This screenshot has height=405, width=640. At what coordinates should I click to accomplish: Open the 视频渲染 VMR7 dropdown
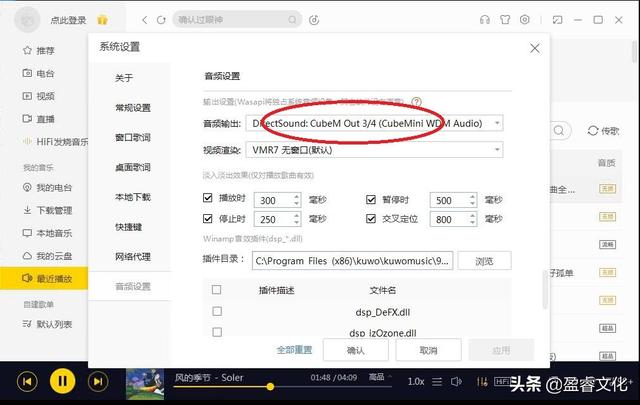[374, 150]
